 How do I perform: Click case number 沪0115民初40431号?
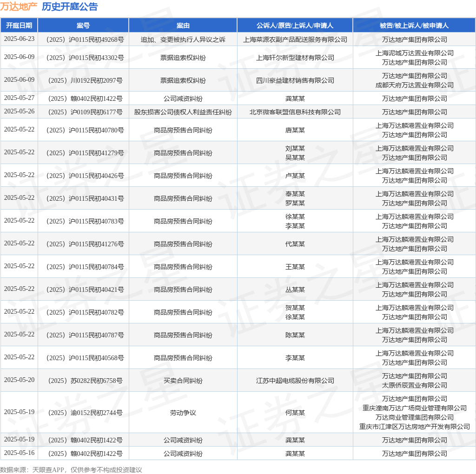pyautogui.click(x=85, y=198)
